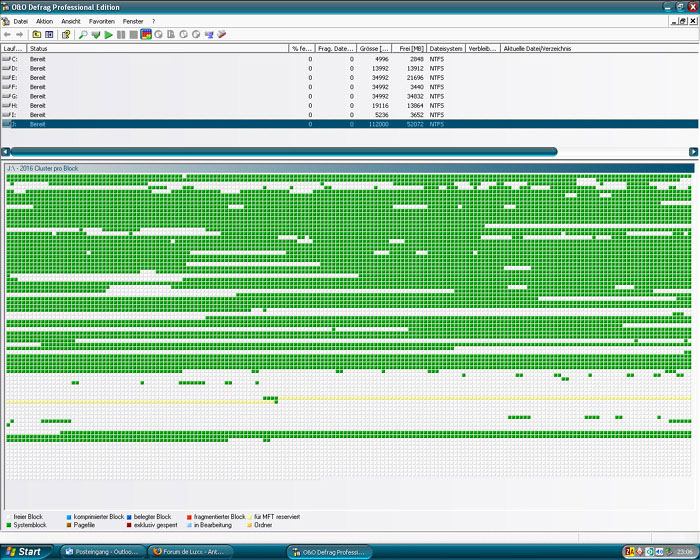Image resolution: width=700 pixels, height=560 pixels.
Task: Click free space value 21696 for drive E:
Action: coord(415,78)
